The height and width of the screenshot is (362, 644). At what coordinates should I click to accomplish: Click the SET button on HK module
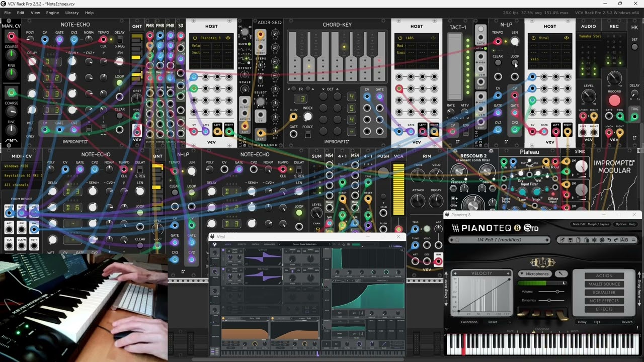[x=635, y=47]
